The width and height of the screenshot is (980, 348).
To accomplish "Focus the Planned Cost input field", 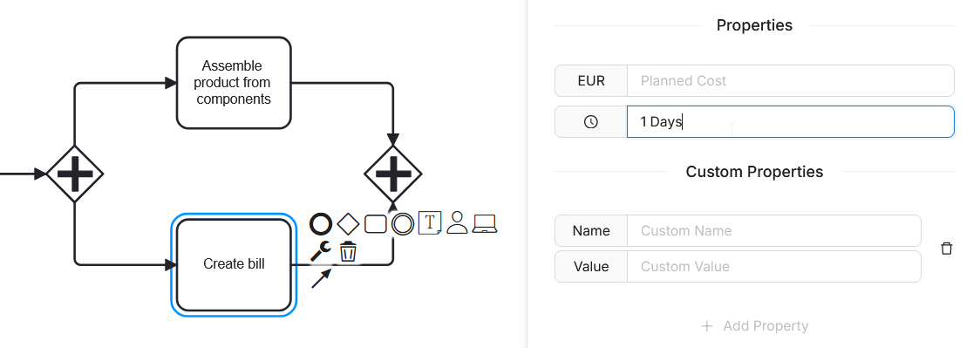I will point(791,80).
